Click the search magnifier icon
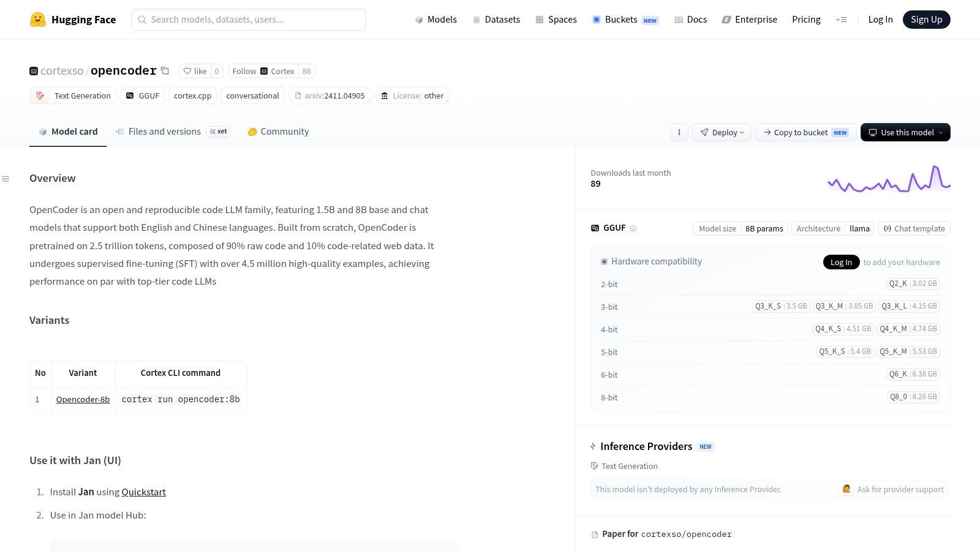 [142, 20]
